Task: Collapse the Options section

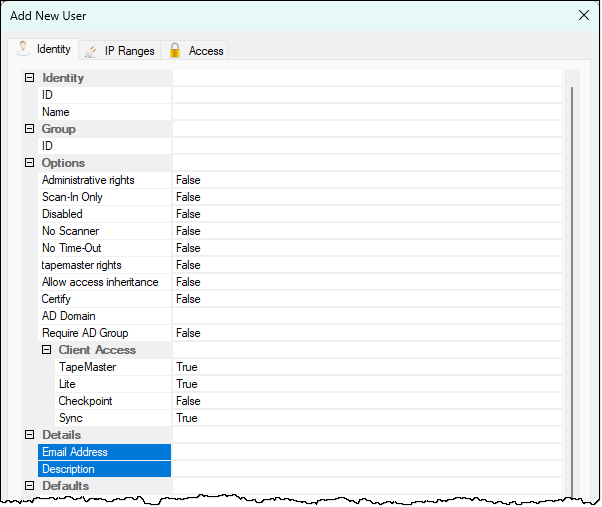Action: click(29, 163)
